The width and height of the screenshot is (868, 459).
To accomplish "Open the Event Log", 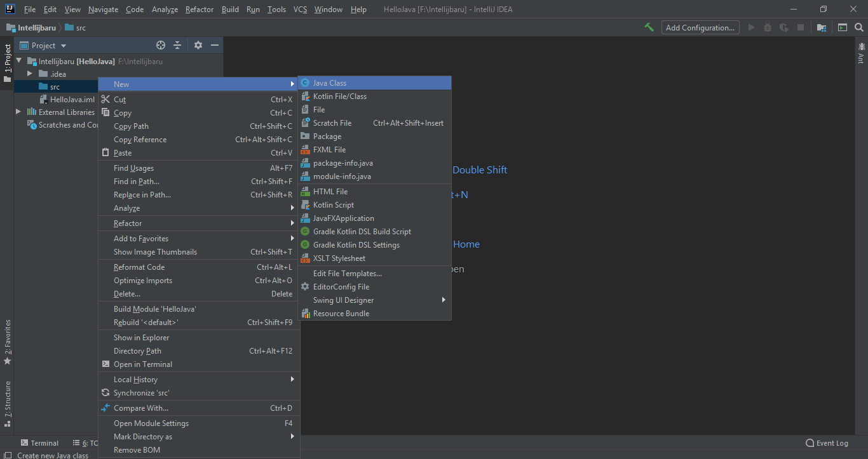I will pos(827,443).
